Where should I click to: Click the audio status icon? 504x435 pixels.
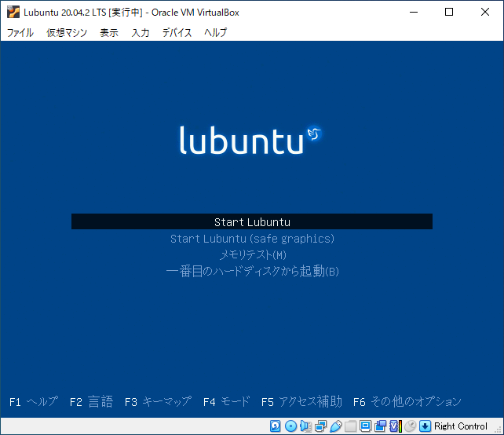point(305,426)
